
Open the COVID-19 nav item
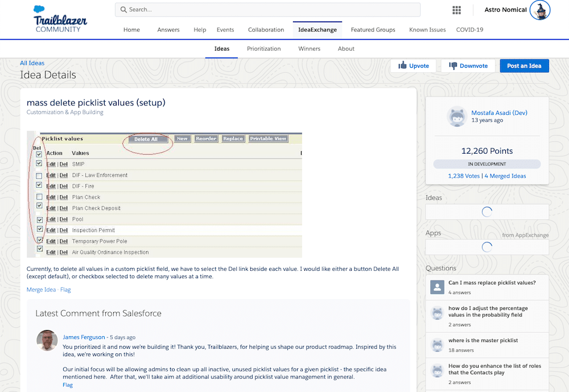(469, 30)
